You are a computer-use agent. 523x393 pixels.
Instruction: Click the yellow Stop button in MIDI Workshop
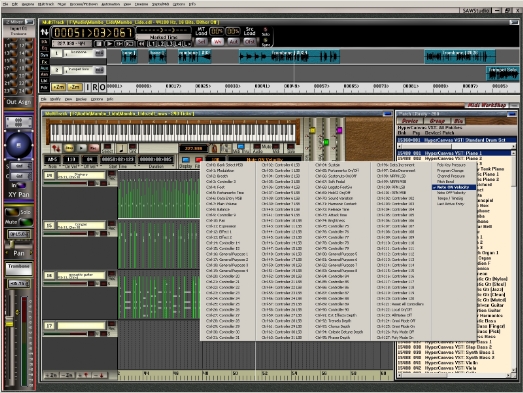[69, 148]
